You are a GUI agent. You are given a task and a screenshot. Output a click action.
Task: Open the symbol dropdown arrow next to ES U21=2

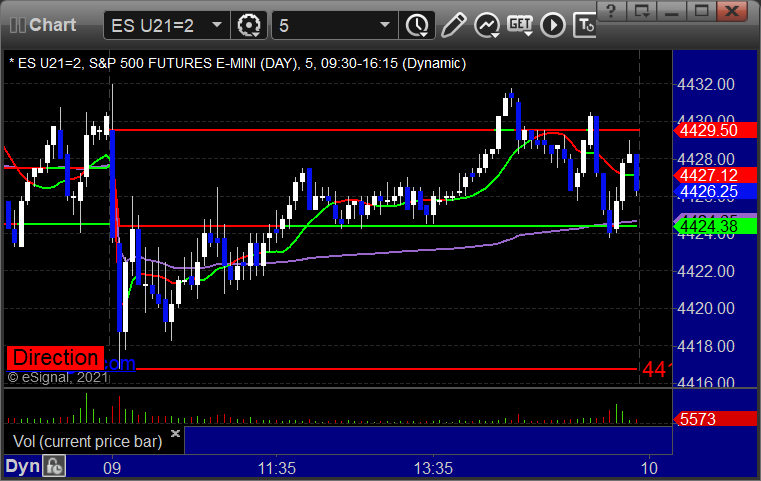217,25
